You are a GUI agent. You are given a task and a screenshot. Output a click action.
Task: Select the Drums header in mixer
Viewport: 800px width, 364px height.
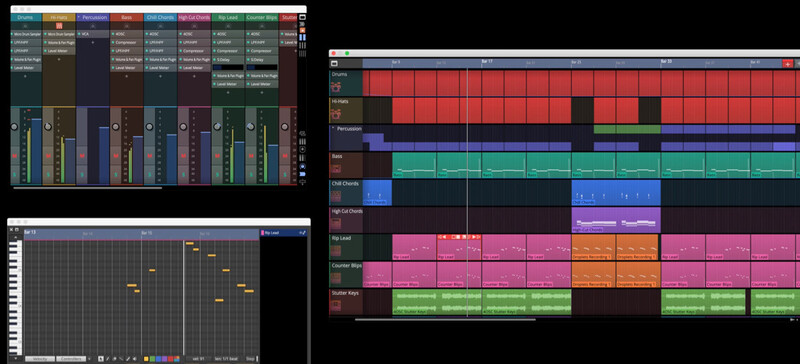[x=26, y=17]
